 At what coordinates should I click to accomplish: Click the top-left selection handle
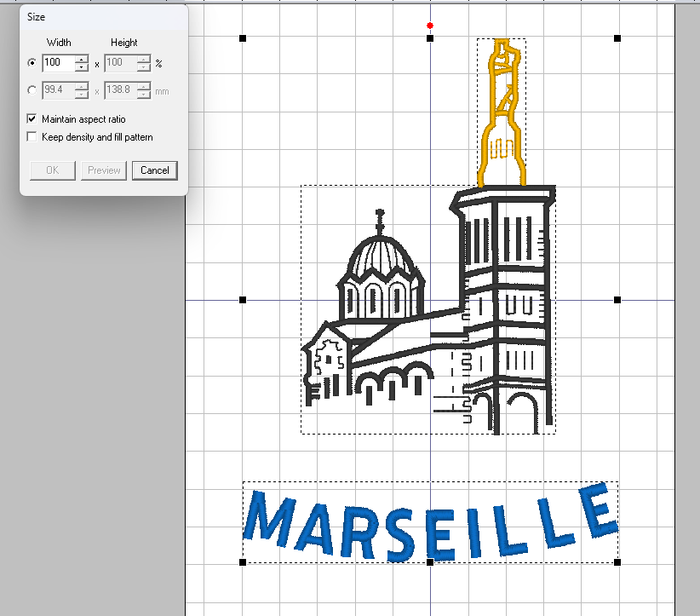coord(243,38)
